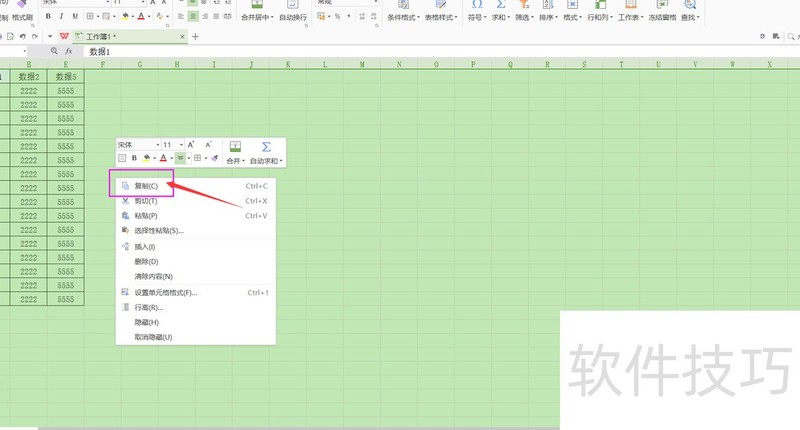Open 筛选 filter tool
Image resolution: width=800 pixels, height=430 pixels.
click(x=524, y=11)
